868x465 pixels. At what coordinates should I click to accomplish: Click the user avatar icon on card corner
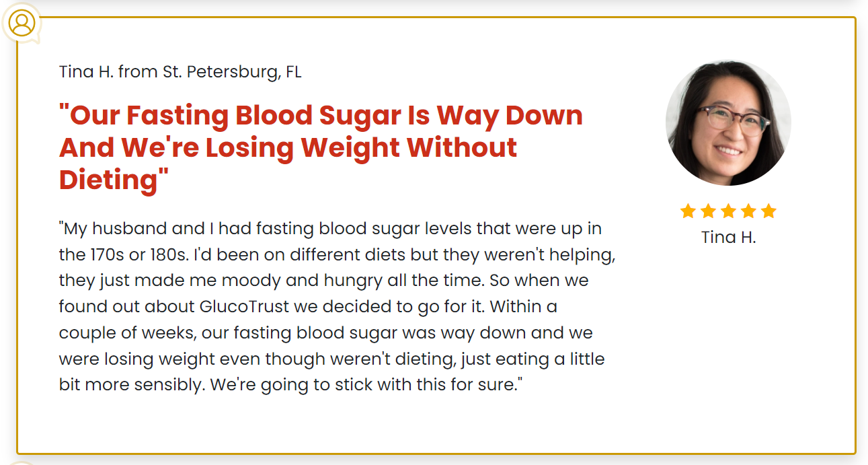pos(22,23)
